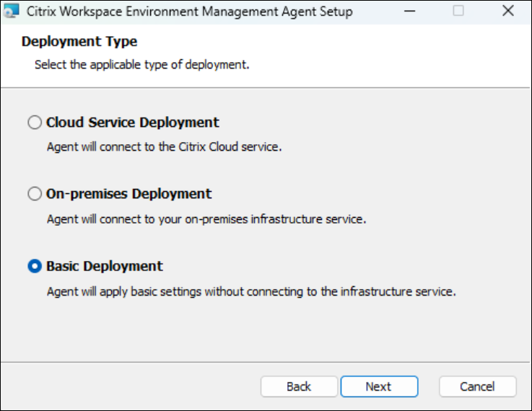Click the basic settings description text
532x411 pixels.
(x=251, y=292)
